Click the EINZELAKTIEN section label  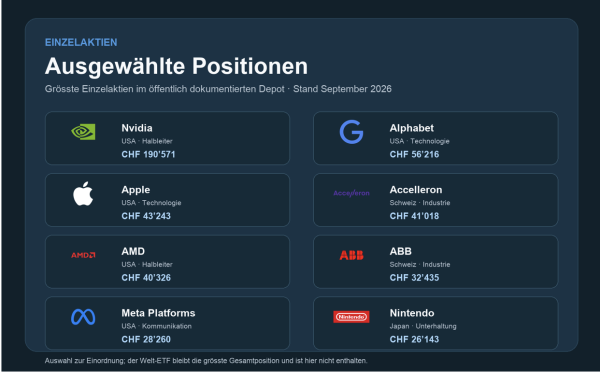pyautogui.click(x=81, y=42)
